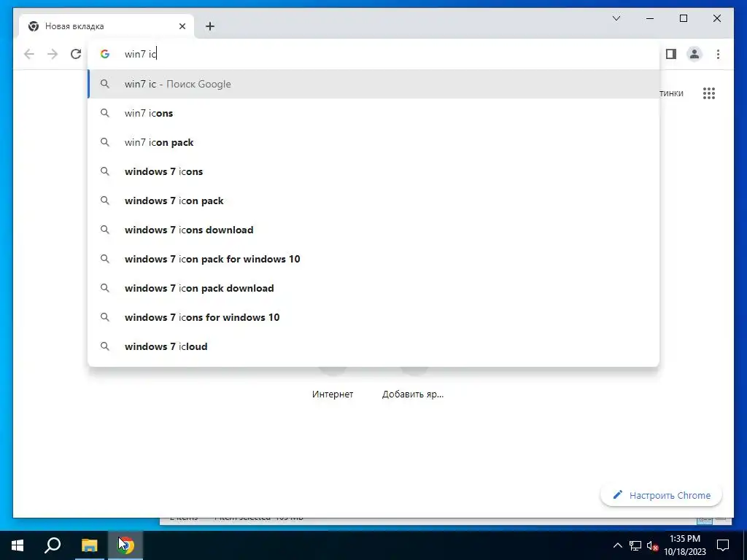This screenshot has width=747, height=560.
Task: Open the clock showing 1:35 PM
Action: (685, 545)
